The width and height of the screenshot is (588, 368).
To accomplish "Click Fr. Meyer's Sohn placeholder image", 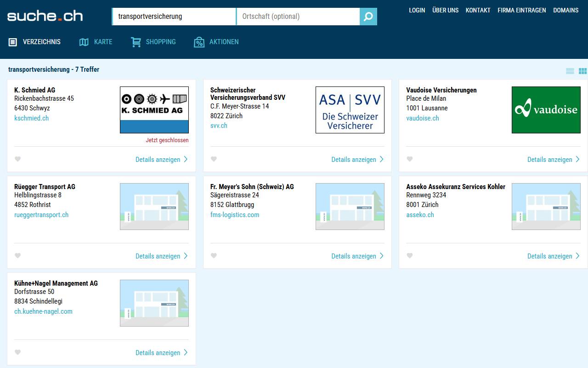I will (350, 207).
